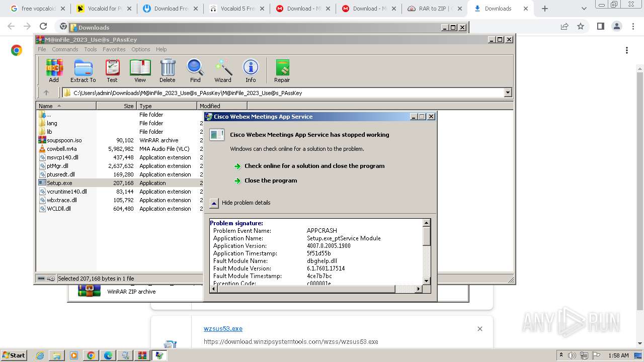Click the View file toolbar icon
The height and width of the screenshot is (362, 644).
140,70
